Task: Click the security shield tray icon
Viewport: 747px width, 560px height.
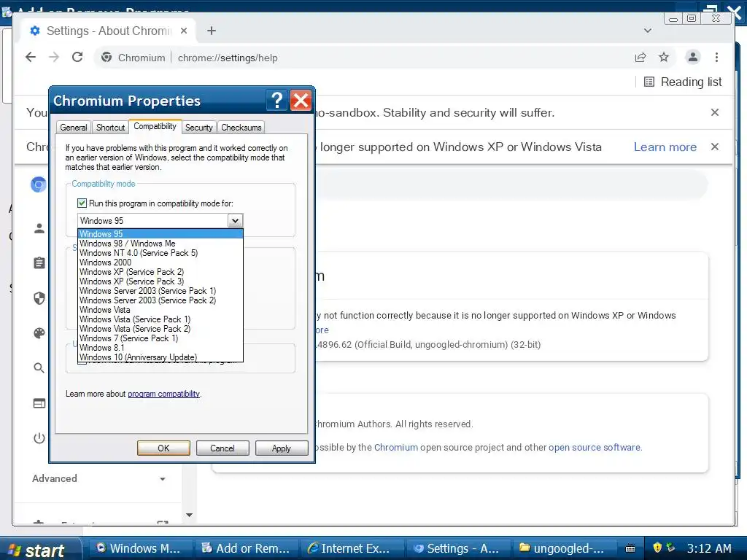Action: click(x=657, y=548)
